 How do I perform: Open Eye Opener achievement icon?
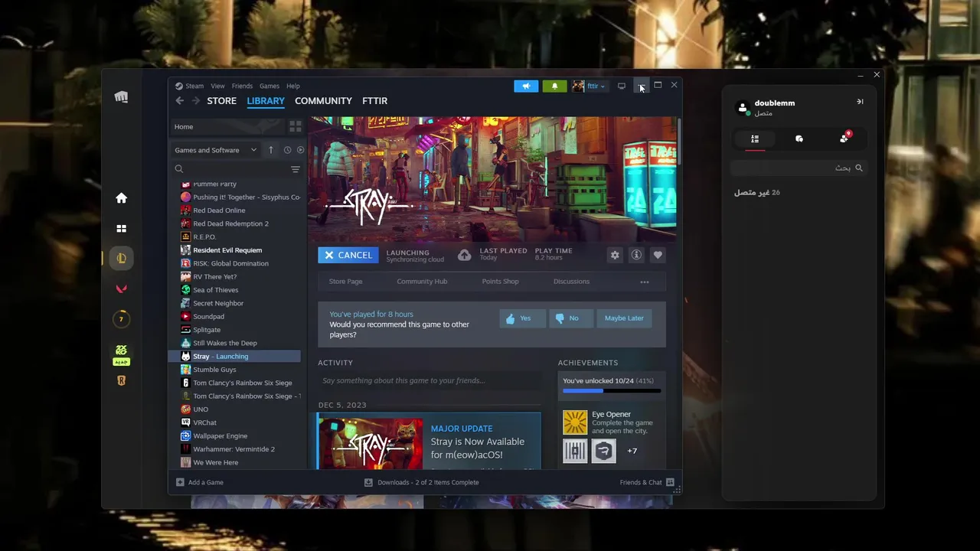pyautogui.click(x=575, y=422)
